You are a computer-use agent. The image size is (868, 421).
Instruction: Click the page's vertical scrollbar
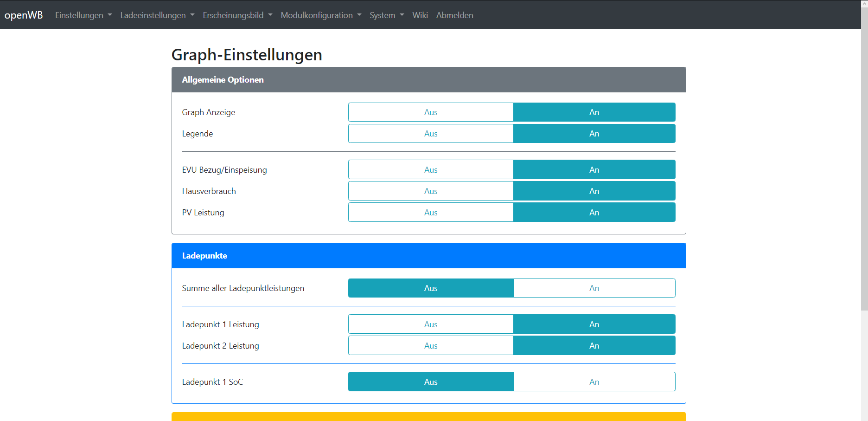(864, 186)
